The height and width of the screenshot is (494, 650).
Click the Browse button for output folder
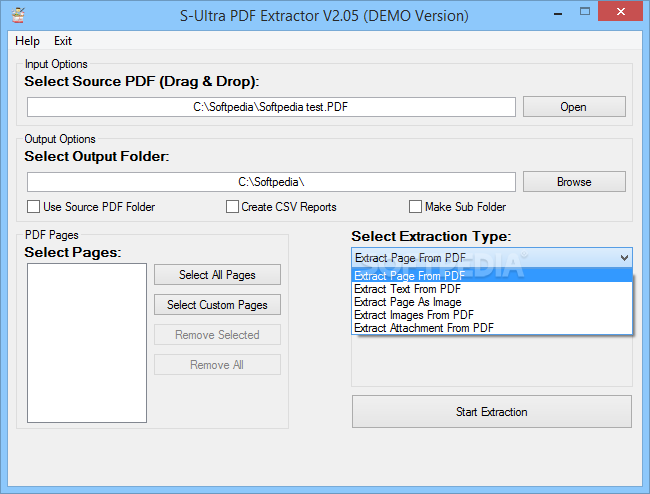(x=574, y=182)
